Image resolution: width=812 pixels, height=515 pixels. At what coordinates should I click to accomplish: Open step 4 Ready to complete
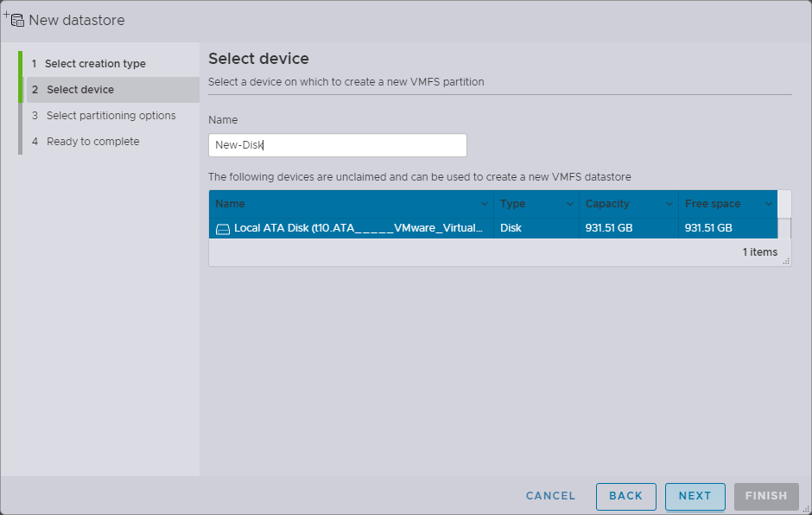point(92,142)
